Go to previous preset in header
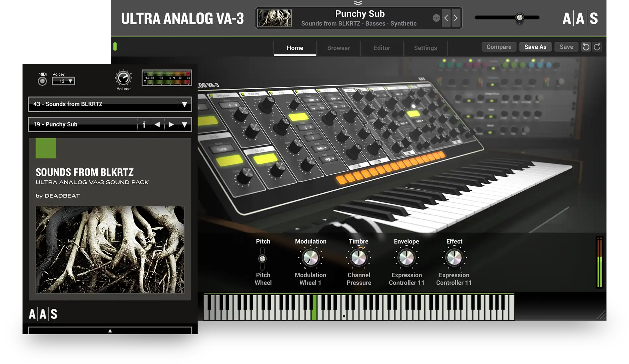The height and width of the screenshot is (364, 629). coord(446,18)
